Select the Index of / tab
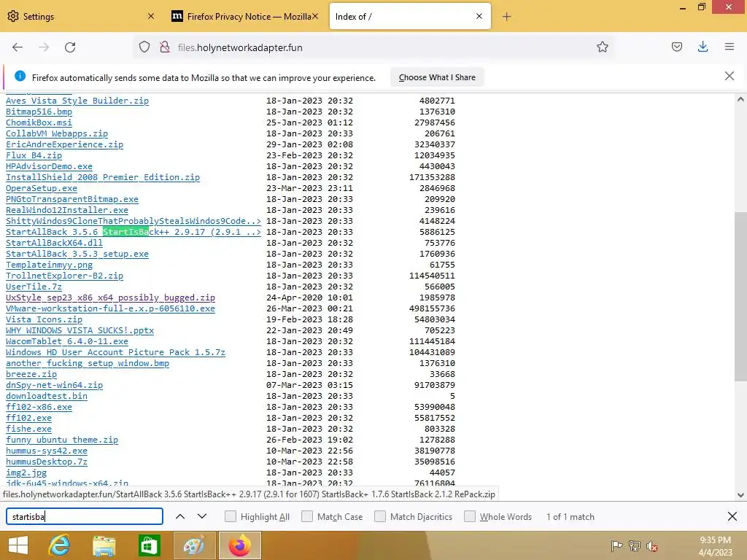The width and height of the screenshot is (747, 560). tap(410, 16)
